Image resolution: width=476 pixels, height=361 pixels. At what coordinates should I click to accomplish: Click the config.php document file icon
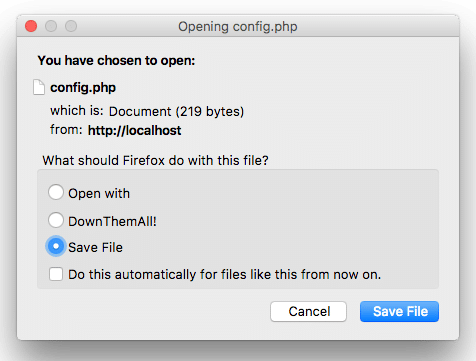[x=39, y=87]
